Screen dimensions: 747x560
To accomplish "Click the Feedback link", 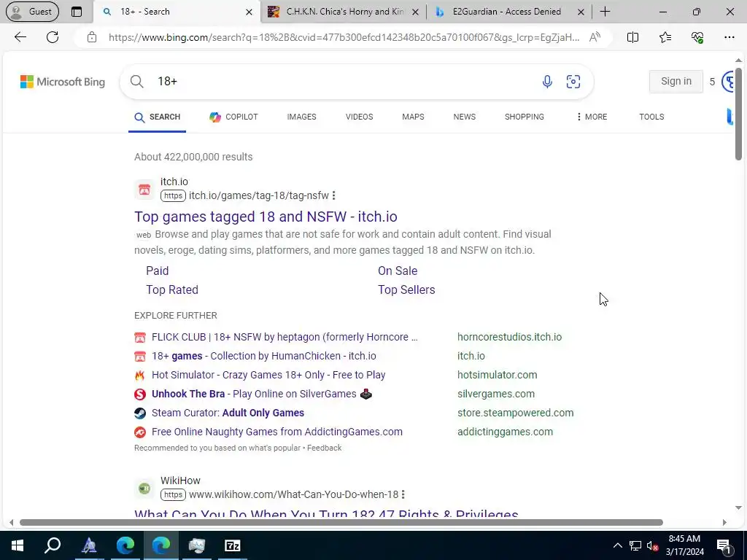I will click(x=325, y=448).
